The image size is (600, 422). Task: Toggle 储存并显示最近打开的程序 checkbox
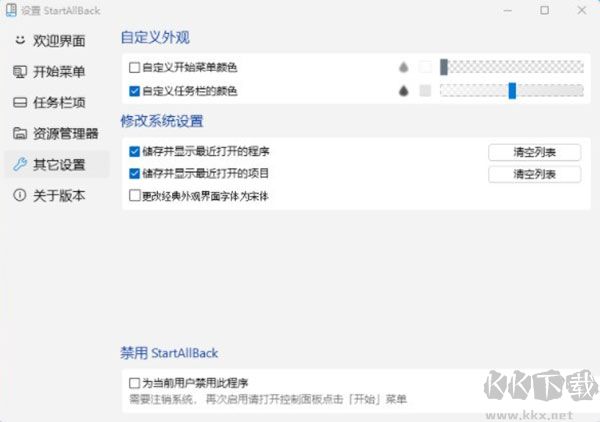[135, 152]
